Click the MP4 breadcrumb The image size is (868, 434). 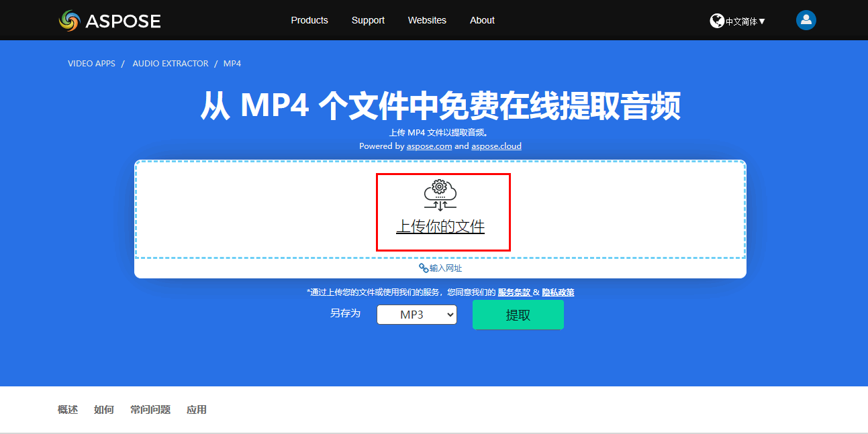click(232, 64)
